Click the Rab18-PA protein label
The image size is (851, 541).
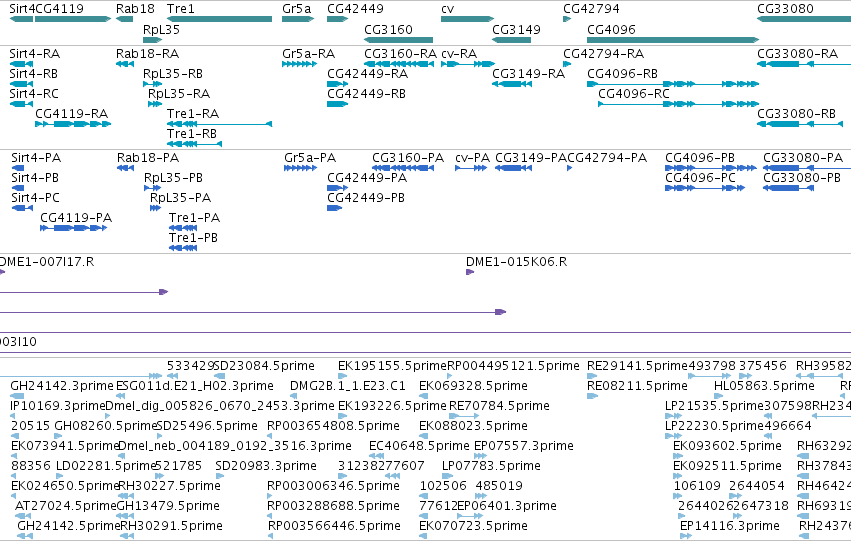[148, 158]
